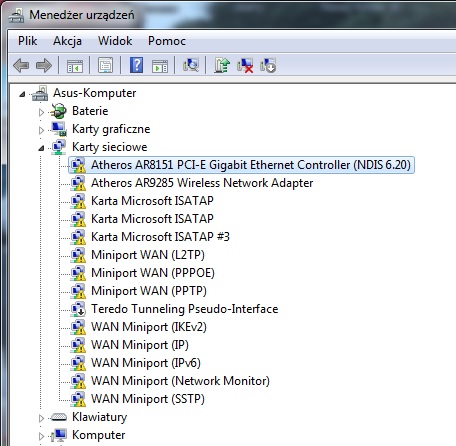456x446 pixels.
Task: Click the Help question mark toolbar icon
Action: (136, 65)
